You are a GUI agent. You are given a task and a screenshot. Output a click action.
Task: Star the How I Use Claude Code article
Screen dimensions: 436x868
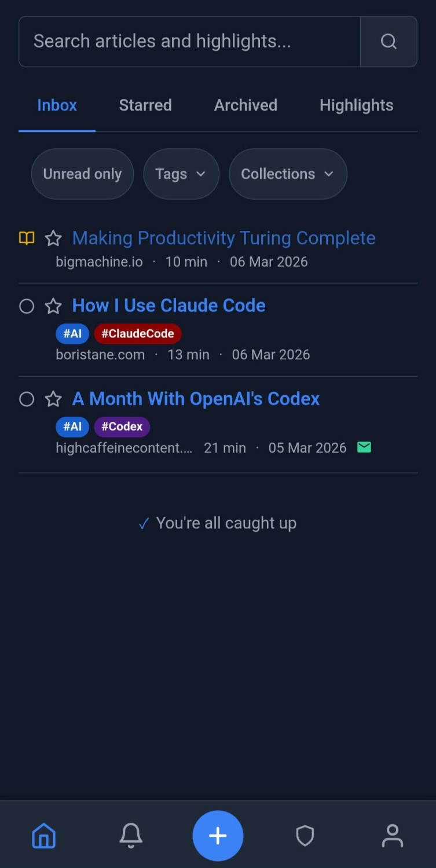[53, 306]
